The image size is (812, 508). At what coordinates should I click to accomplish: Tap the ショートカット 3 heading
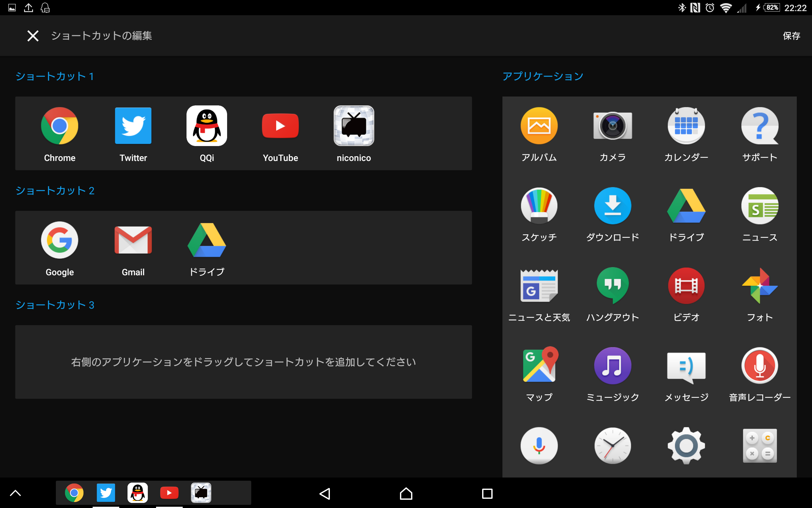coord(55,305)
